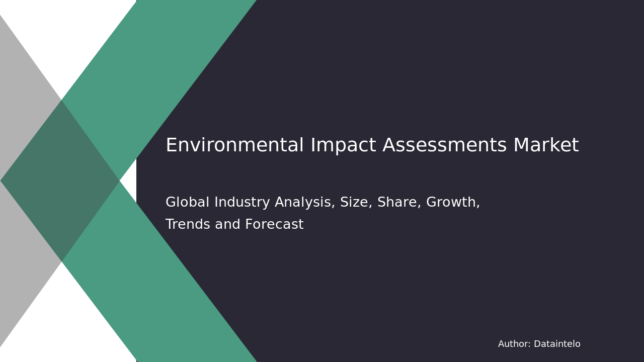Select the white triangle at the slide top
The width and height of the screenshot is (644, 362).
tap(75, 30)
